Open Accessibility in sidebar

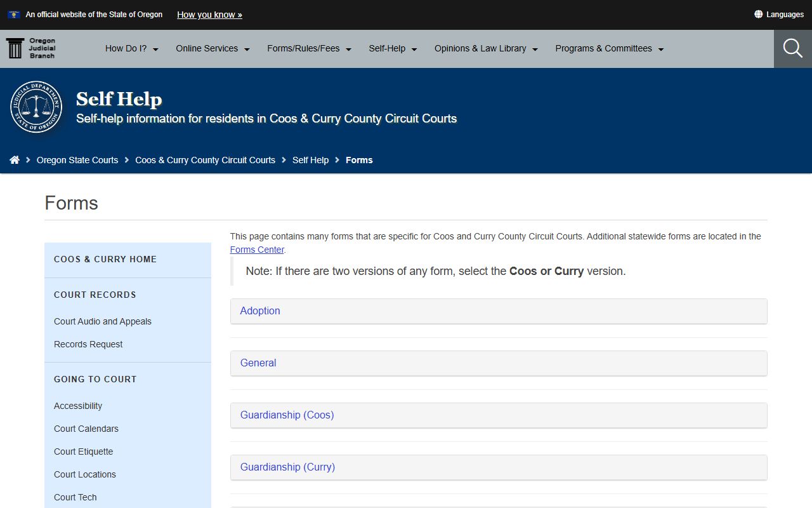[x=78, y=406]
